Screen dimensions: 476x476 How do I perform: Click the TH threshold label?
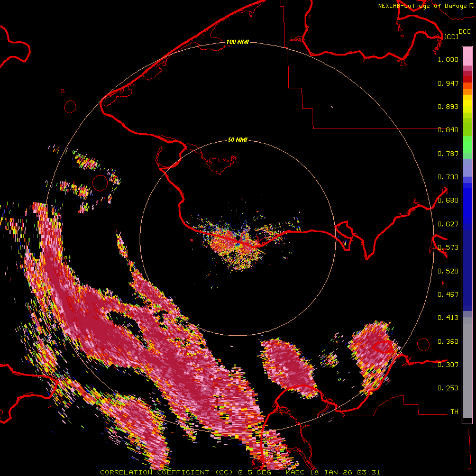[454, 412]
